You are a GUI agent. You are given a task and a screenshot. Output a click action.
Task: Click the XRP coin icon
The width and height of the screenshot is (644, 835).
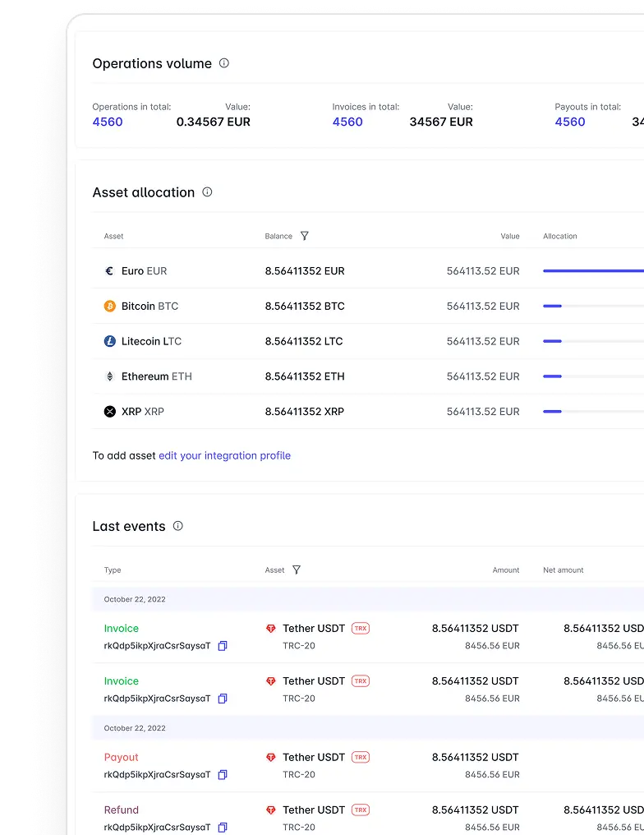click(110, 412)
